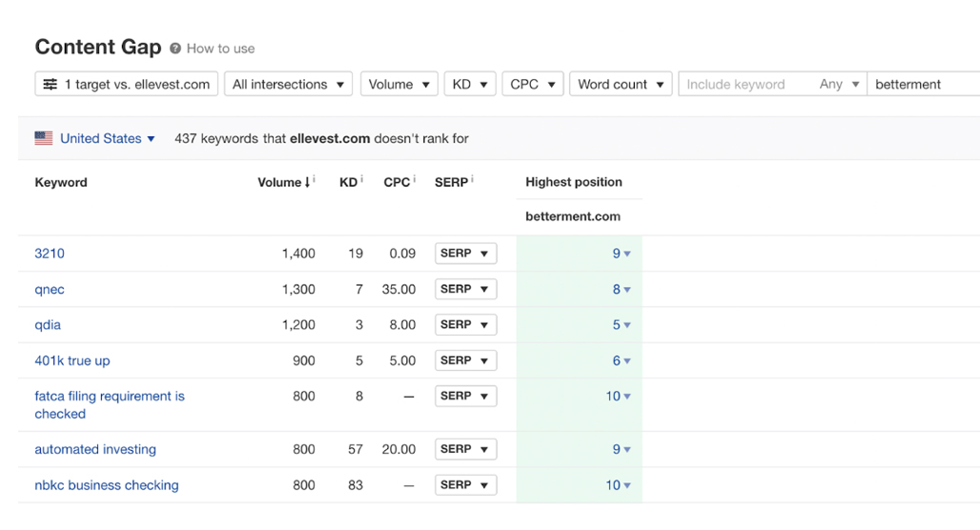The width and height of the screenshot is (980, 530).
Task: Change country from United States dropdown
Action: point(107,138)
